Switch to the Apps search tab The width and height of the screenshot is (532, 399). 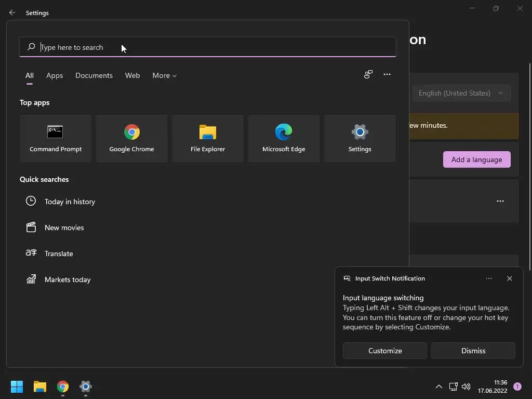(x=55, y=76)
